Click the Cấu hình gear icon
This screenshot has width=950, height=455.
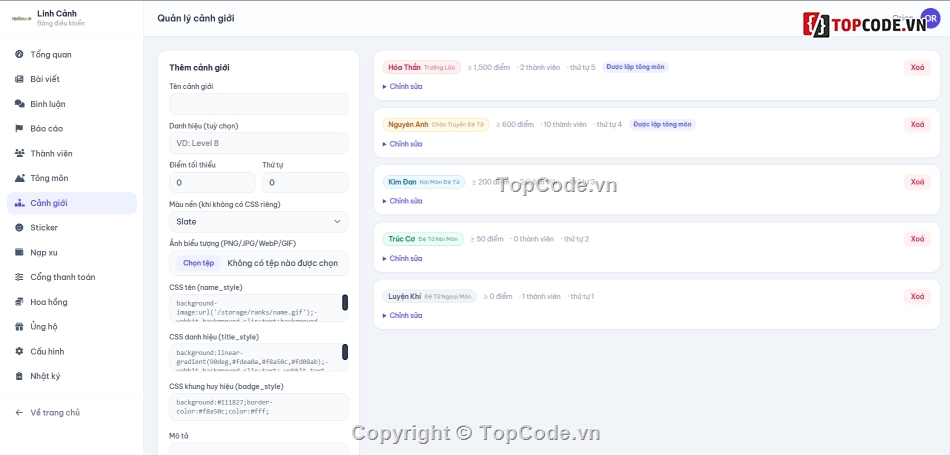[19, 351]
